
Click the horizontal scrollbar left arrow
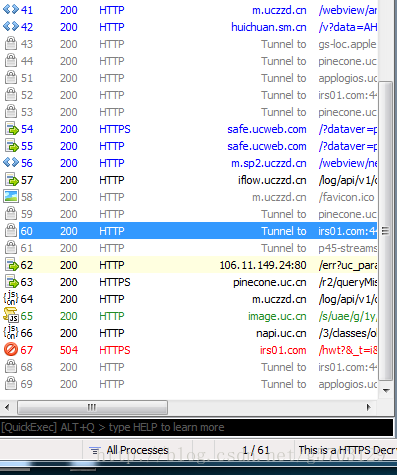click(7, 407)
